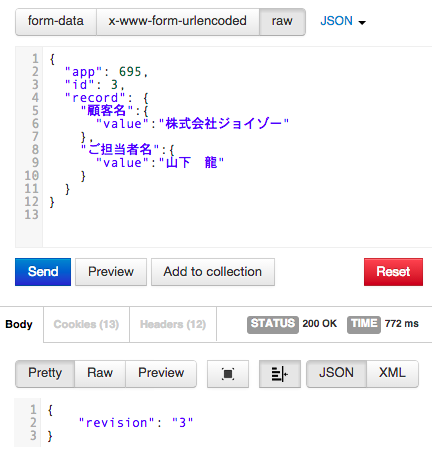Open the Headers (12) tab
Image resolution: width=432 pixels, height=455 pixels.
[173, 324]
